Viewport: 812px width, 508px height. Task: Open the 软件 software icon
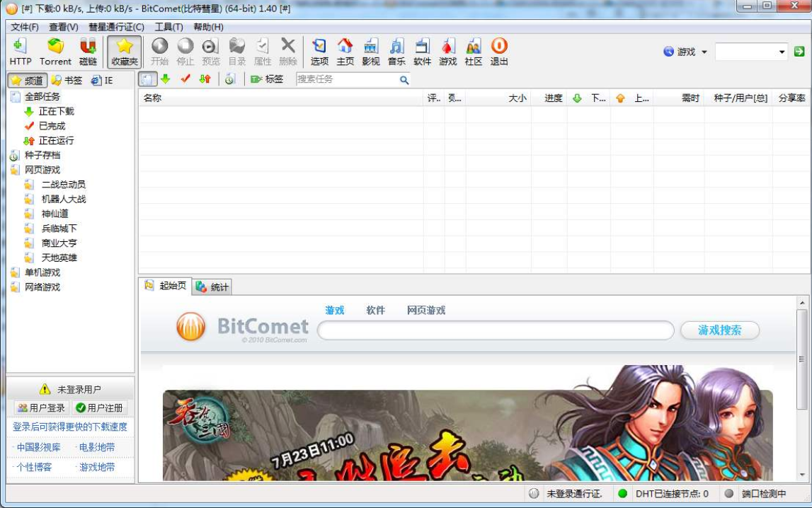coord(422,52)
